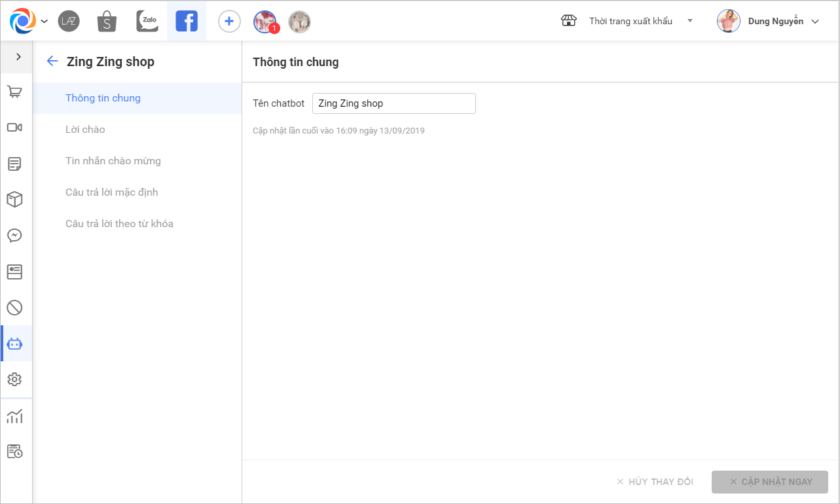Open the reports chart sidebar icon

[15, 416]
